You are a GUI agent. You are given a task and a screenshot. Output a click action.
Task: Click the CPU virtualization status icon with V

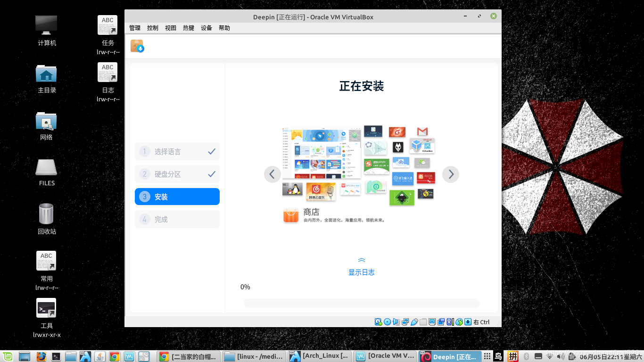(450, 322)
